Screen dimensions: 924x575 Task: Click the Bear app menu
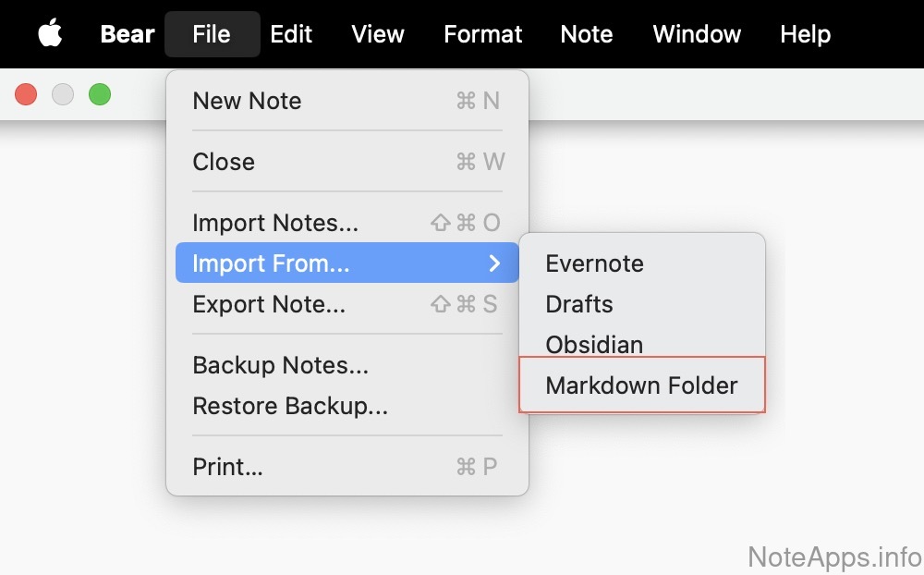pos(128,34)
